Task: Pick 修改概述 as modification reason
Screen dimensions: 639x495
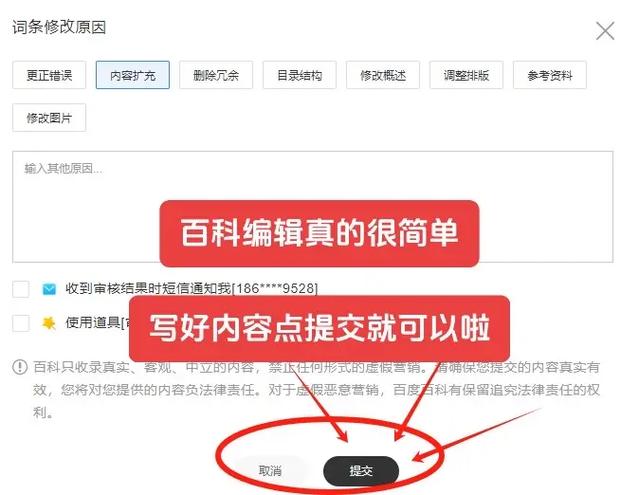Action: (383, 75)
